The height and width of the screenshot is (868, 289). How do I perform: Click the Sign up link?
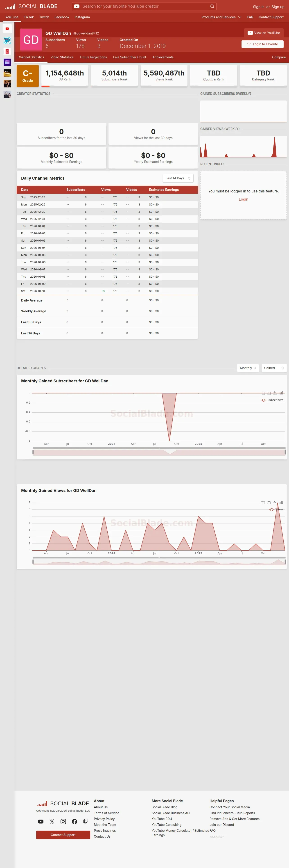point(278,7)
